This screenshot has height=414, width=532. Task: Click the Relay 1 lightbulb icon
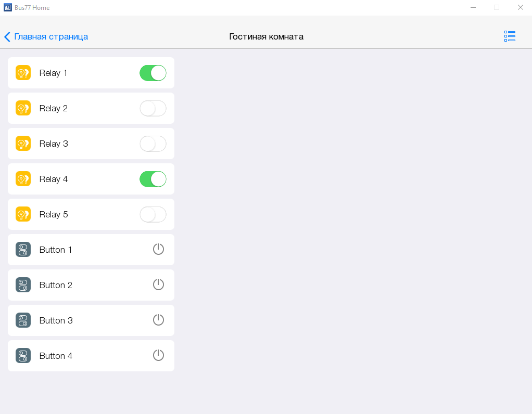point(23,73)
